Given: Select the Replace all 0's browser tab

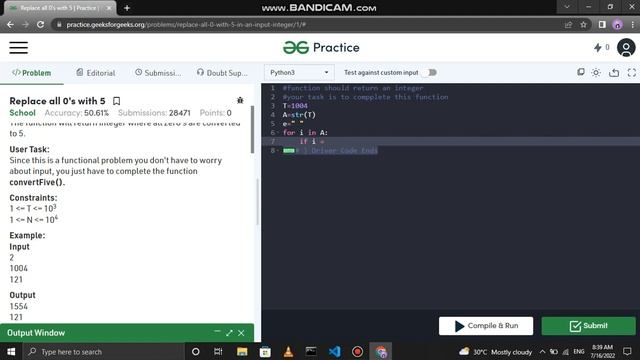Looking at the screenshot, I should click(59, 8).
